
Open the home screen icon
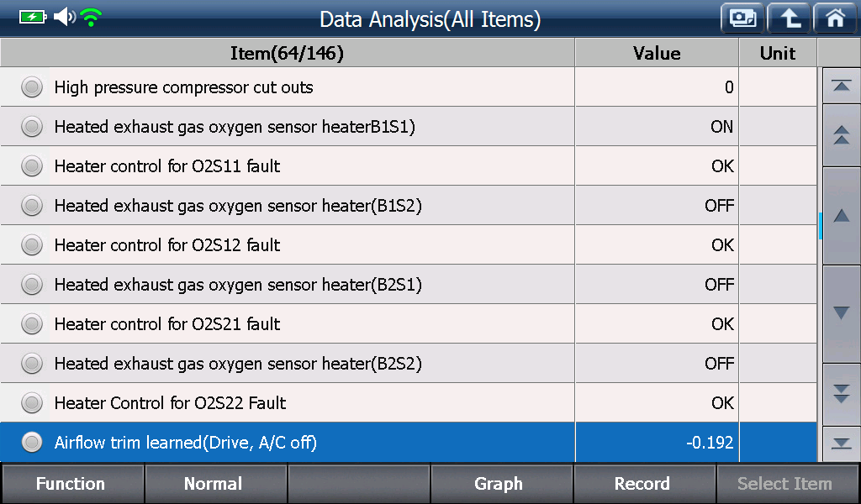(836, 18)
